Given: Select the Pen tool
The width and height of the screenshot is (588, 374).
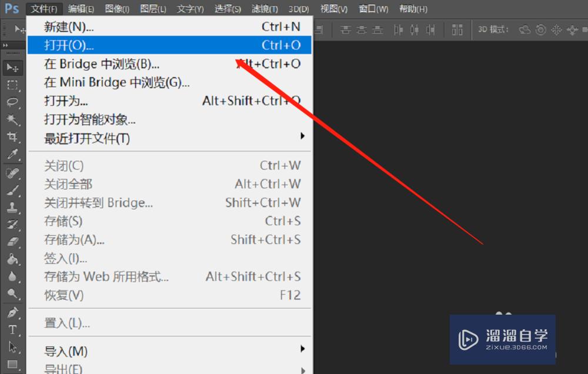Looking at the screenshot, I should point(12,312).
